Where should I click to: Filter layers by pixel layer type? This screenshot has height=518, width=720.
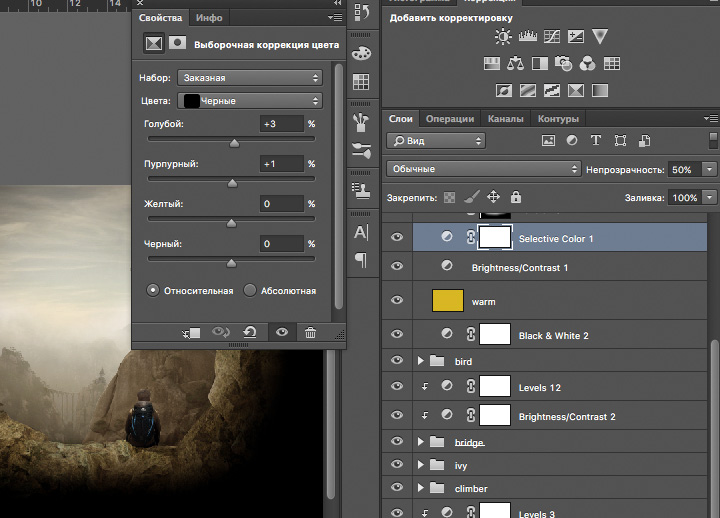pyautogui.click(x=548, y=141)
